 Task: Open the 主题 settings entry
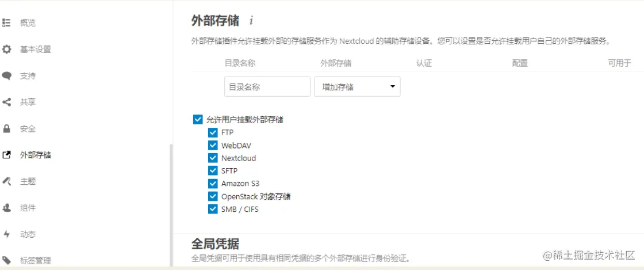(x=28, y=181)
